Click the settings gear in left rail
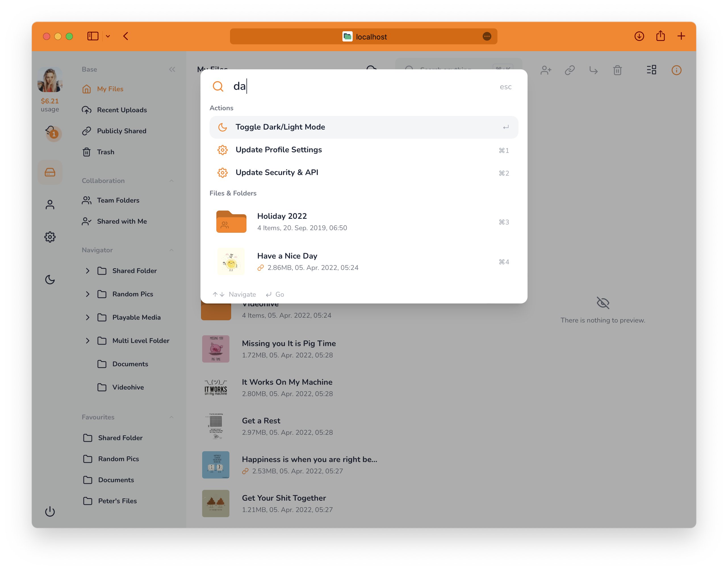728x570 pixels. pos(50,237)
